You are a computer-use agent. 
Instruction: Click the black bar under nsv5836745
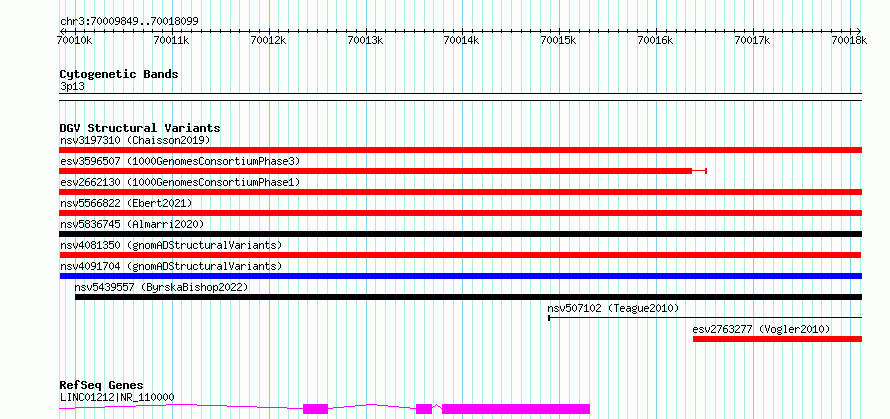point(461,234)
